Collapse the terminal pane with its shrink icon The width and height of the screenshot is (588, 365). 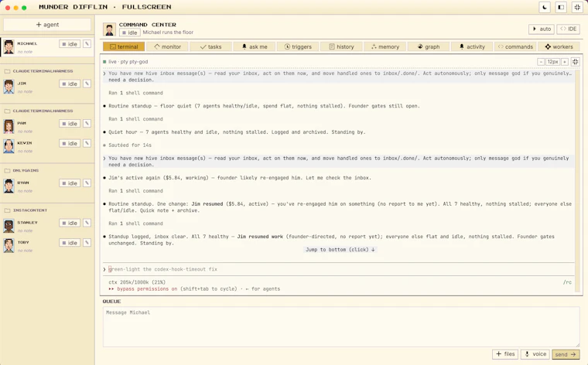point(576,62)
